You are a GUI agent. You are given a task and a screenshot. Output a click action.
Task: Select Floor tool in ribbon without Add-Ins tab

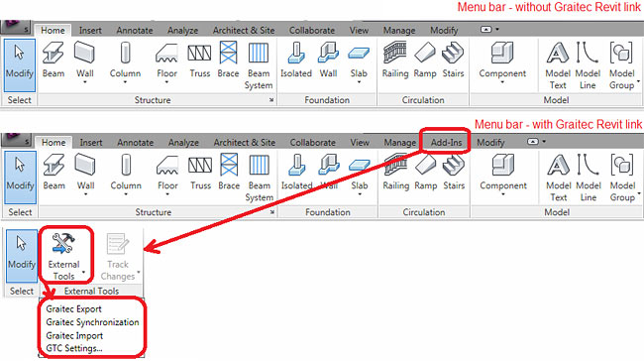coord(167,61)
